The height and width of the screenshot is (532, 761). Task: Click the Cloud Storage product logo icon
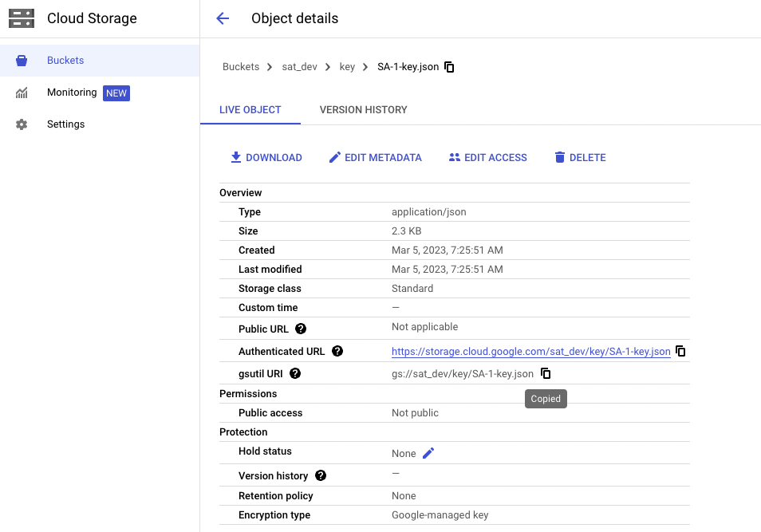pos(22,18)
